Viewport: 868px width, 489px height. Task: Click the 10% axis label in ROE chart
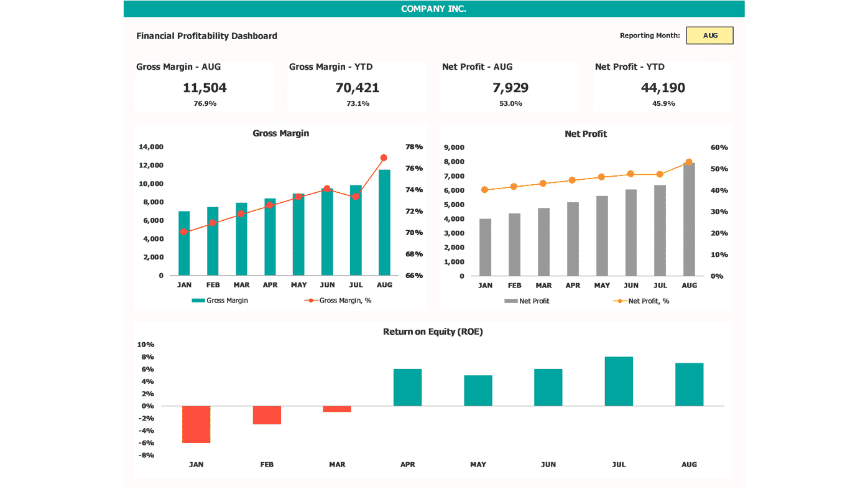pyautogui.click(x=145, y=345)
